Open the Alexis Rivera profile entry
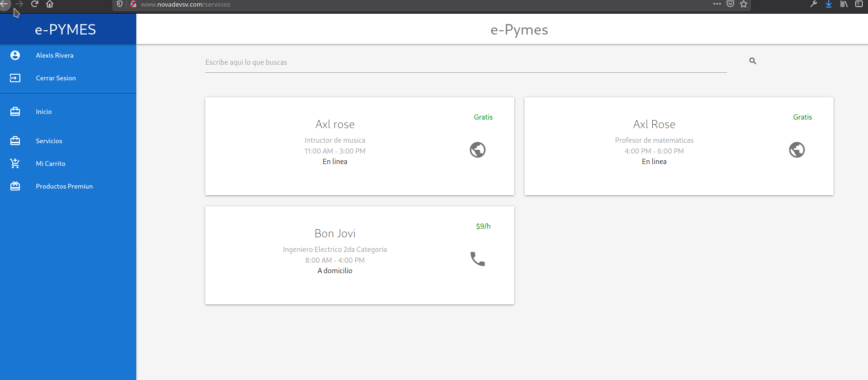Image resolution: width=868 pixels, height=380 pixels. [68, 55]
